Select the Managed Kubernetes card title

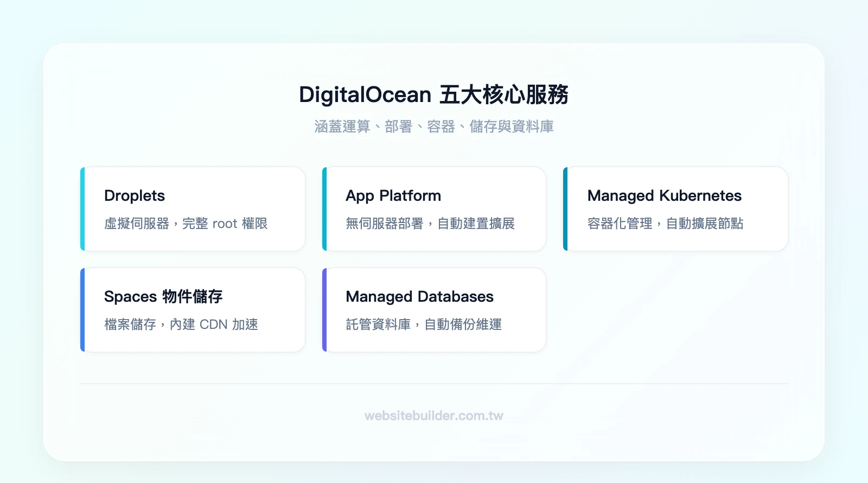(665, 195)
